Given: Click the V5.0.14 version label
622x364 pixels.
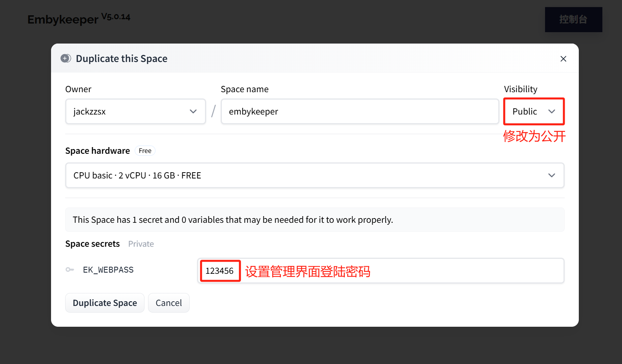Looking at the screenshot, I should click(116, 17).
